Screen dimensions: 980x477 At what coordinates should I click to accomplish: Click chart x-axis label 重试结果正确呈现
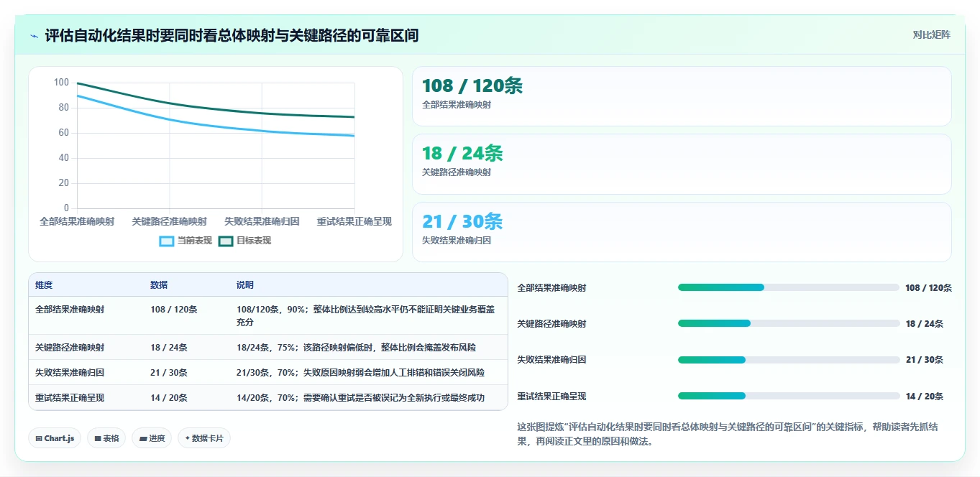coord(354,222)
